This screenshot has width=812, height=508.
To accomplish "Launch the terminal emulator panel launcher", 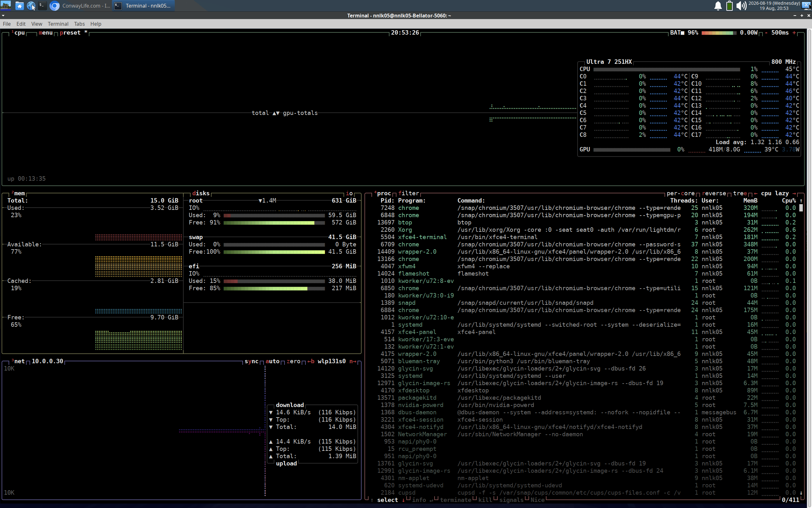I will [42, 6].
